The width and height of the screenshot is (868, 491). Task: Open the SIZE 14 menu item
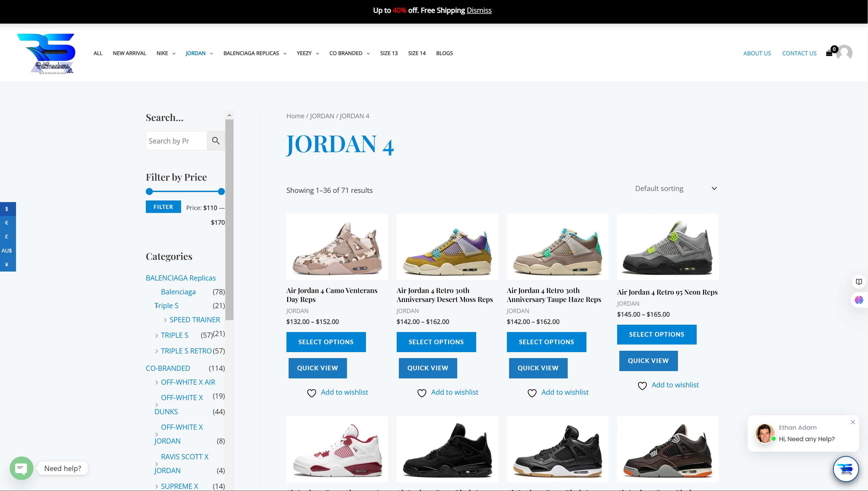click(417, 53)
